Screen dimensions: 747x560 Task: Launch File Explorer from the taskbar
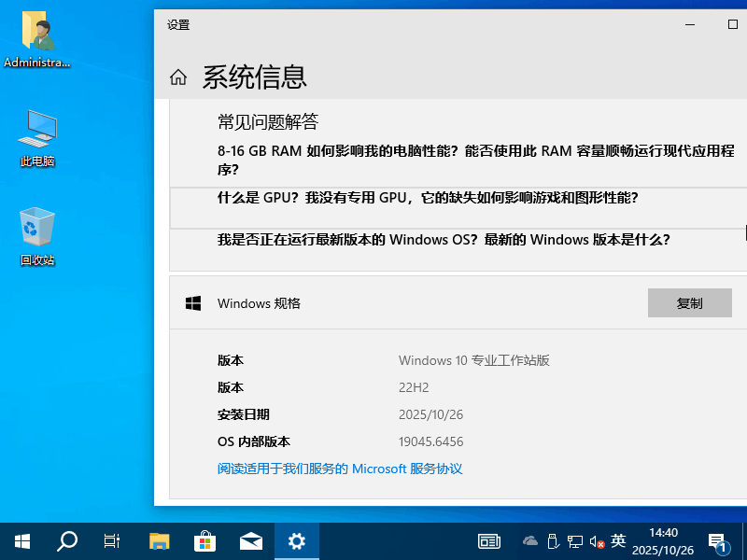coord(159,540)
